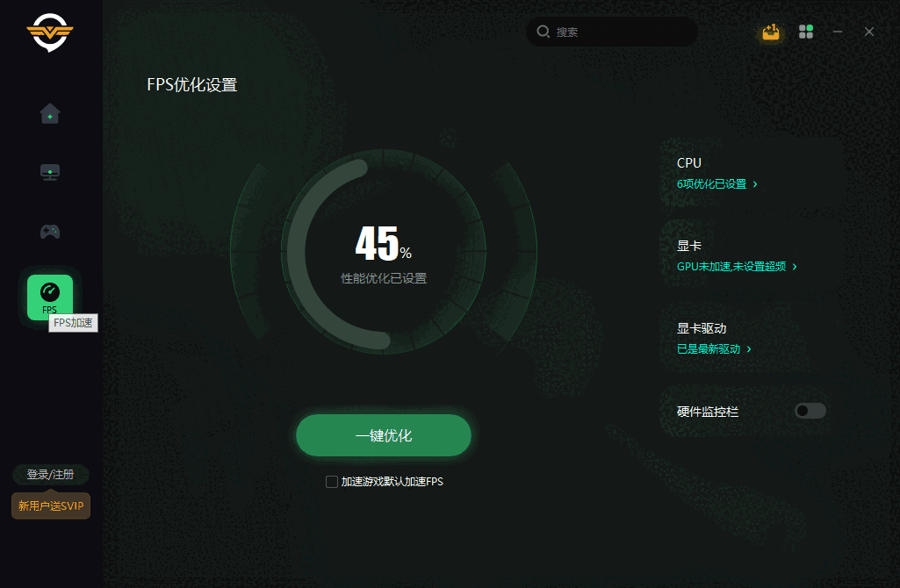Click the 新用户送SVIP promotion button

(50, 506)
